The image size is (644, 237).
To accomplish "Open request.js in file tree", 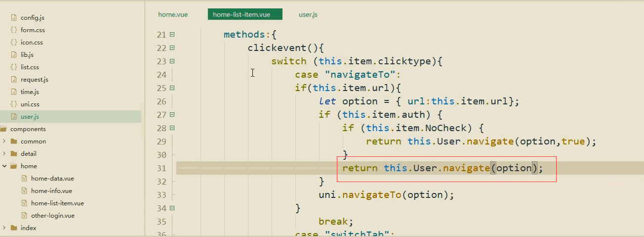I will click(35, 79).
